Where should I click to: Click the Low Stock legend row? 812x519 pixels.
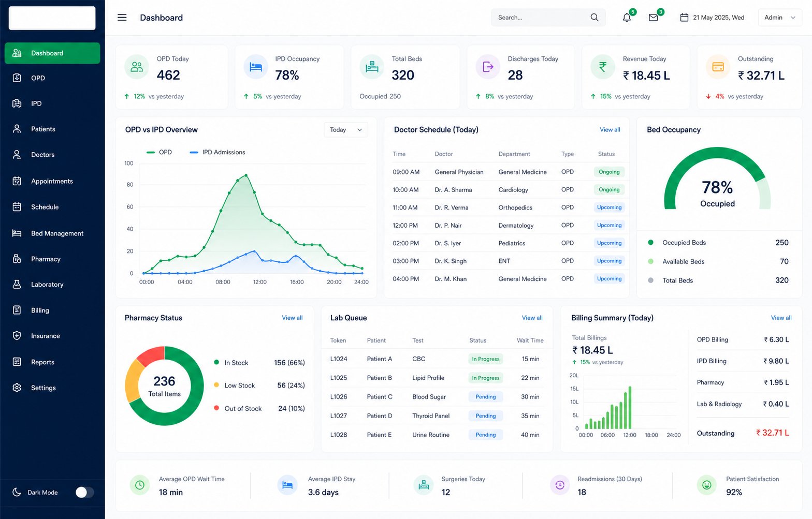coord(259,385)
